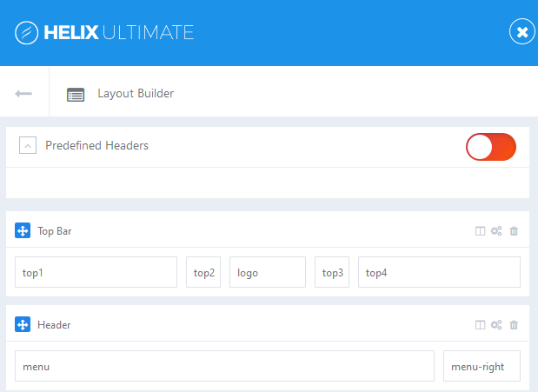Close the Helix Ultimate panel
Image resolution: width=538 pixels, height=392 pixels.
(x=521, y=32)
